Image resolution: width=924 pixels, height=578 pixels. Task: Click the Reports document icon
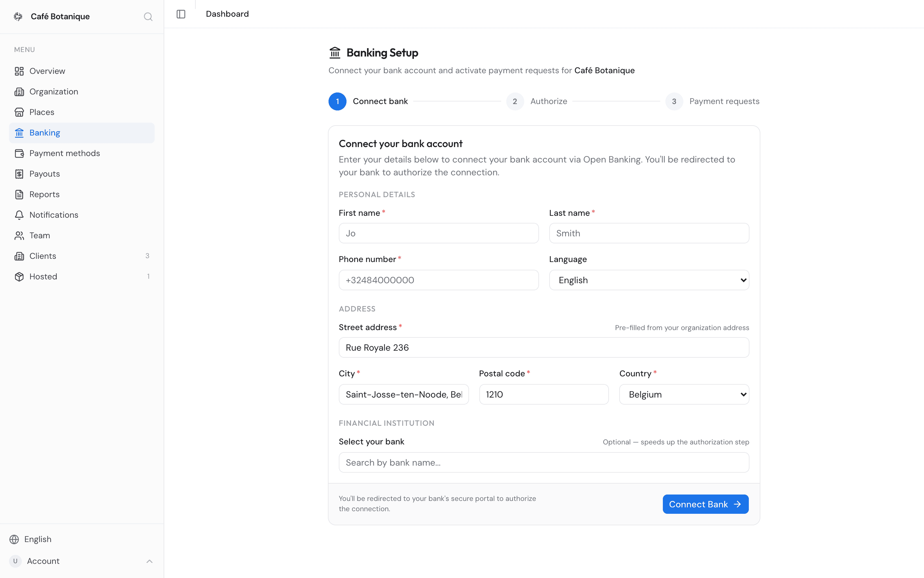point(19,195)
